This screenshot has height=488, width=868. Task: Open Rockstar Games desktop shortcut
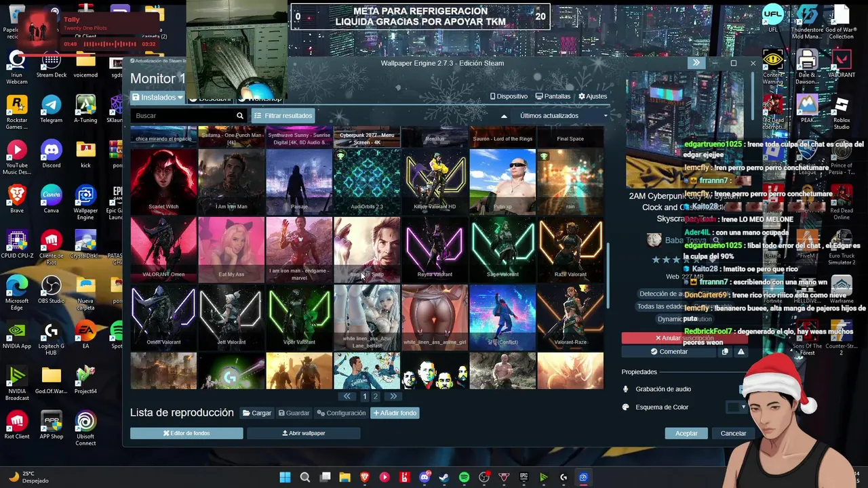[17, 112]
